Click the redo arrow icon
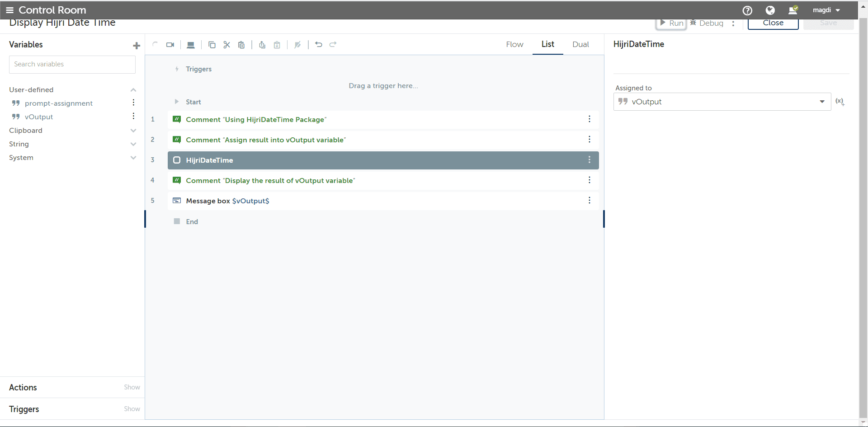The image size is (868, 427). click(333, 44)
